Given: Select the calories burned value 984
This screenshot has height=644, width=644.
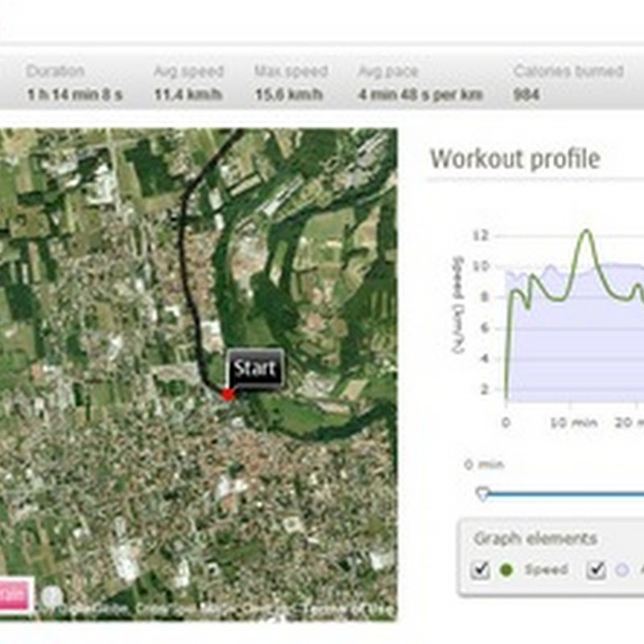Looking at the screenshot, I should pos(526,95).
